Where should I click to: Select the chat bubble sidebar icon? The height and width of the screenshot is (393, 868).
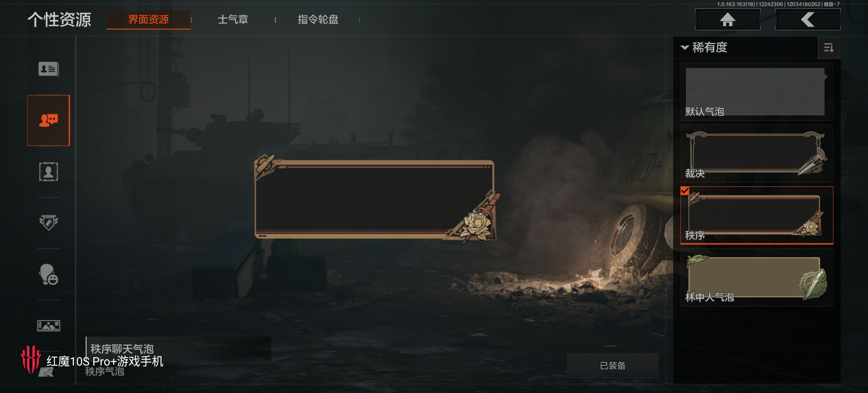[48, 121]
